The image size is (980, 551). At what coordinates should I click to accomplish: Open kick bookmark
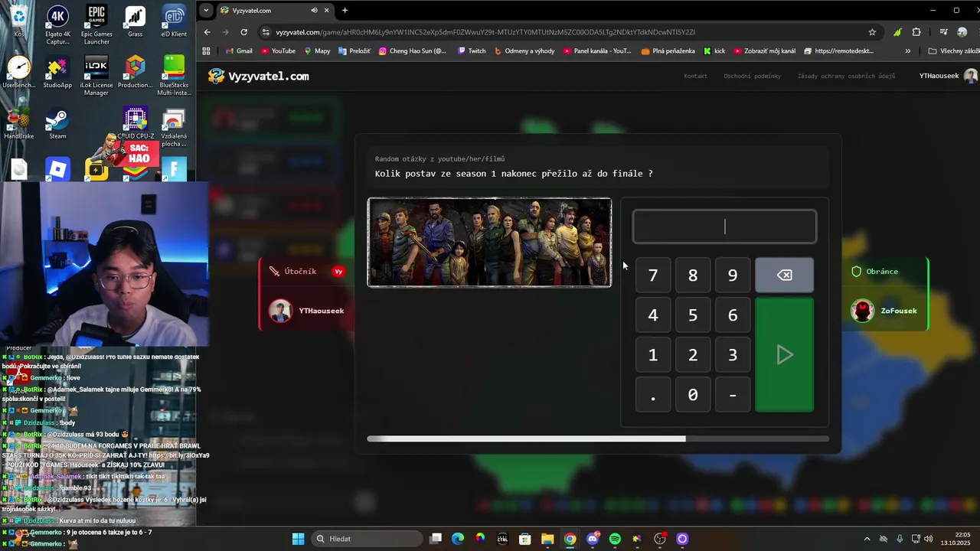[x=714, y=51]
